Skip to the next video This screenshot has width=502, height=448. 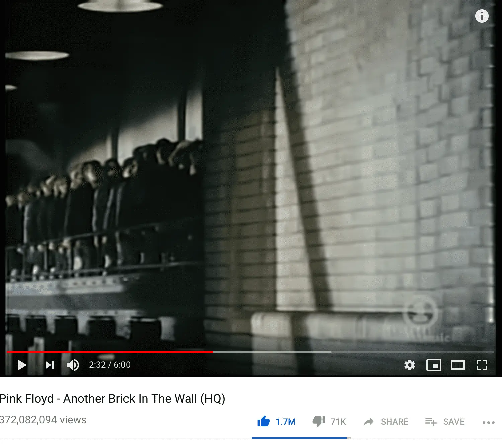(50, 365)
